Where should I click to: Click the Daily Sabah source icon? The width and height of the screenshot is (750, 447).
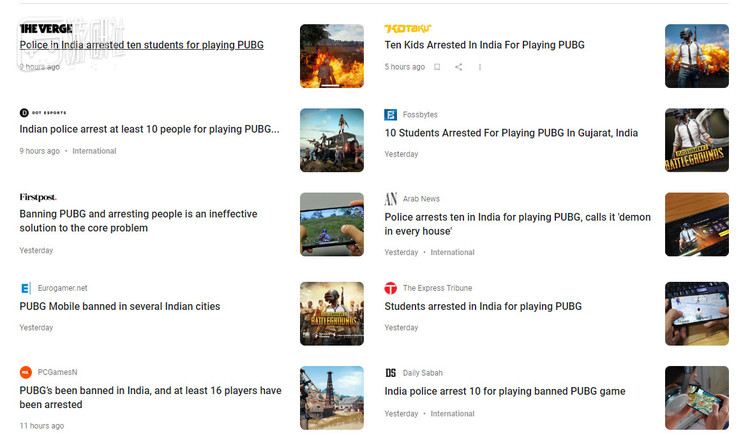click(x=391, y=373)
